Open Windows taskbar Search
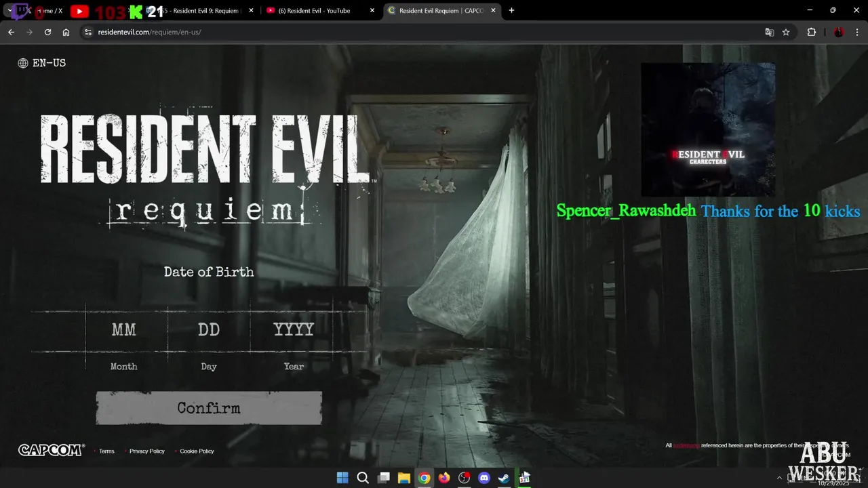 point(363,478)
